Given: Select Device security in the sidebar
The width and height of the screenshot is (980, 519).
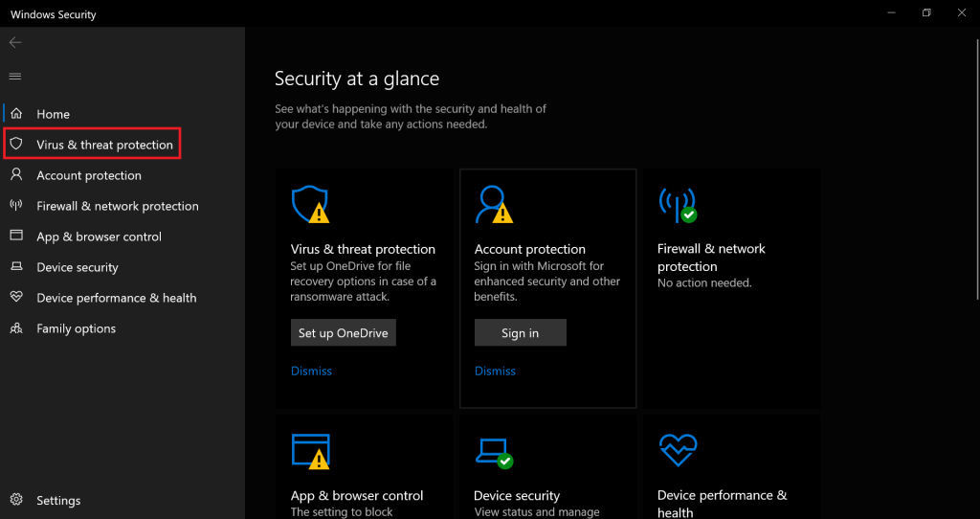Looking at the screenshot, I should 77,267.
